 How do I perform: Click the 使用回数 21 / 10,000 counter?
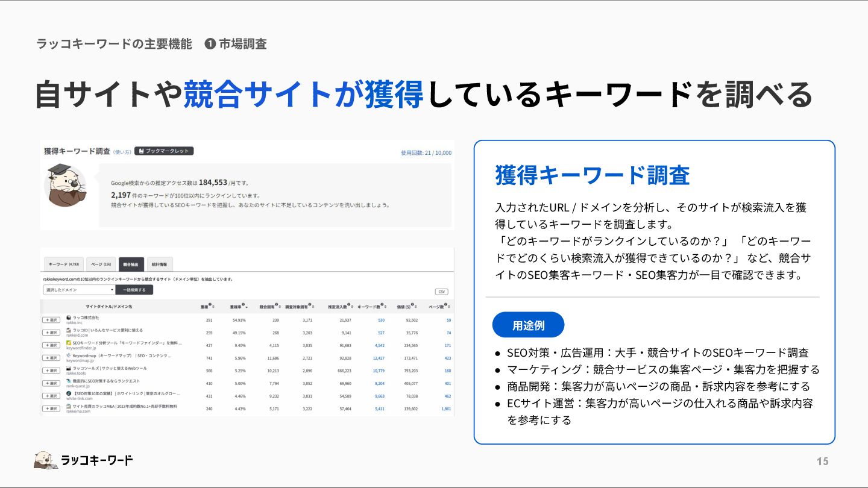tap(426, 153)
